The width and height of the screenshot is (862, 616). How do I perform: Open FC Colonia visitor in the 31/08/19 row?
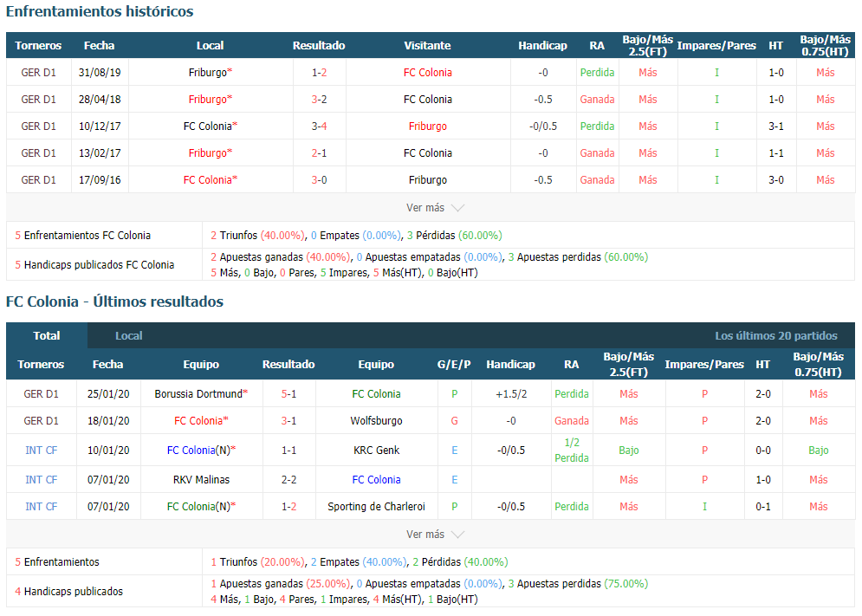428,73
